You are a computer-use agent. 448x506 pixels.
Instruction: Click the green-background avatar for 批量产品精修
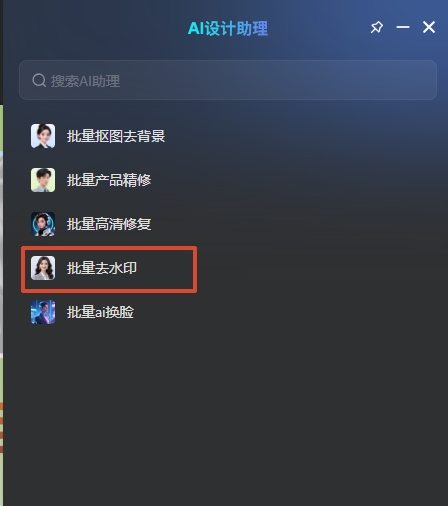(43, 180)
